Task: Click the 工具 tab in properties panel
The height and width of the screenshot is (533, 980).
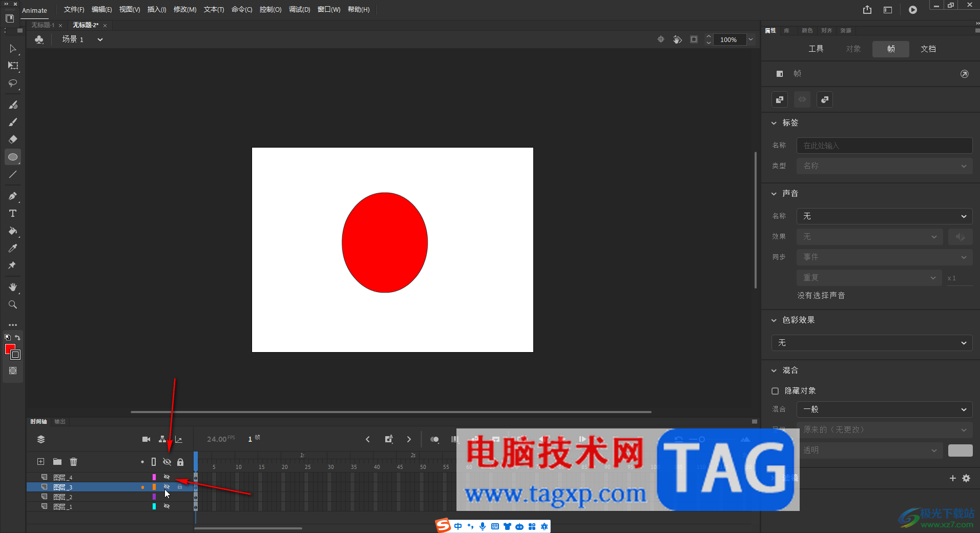Action: point(816,49)
